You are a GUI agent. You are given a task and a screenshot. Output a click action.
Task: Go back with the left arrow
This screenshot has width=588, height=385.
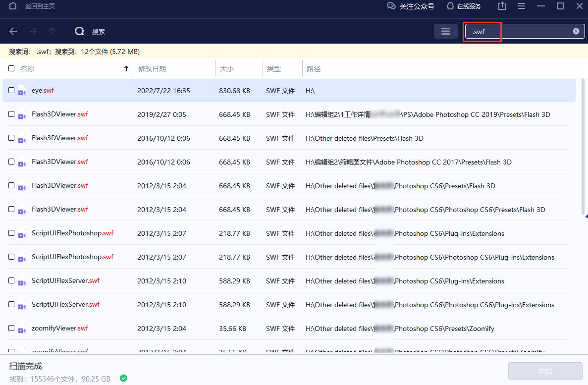pos(13,31)
